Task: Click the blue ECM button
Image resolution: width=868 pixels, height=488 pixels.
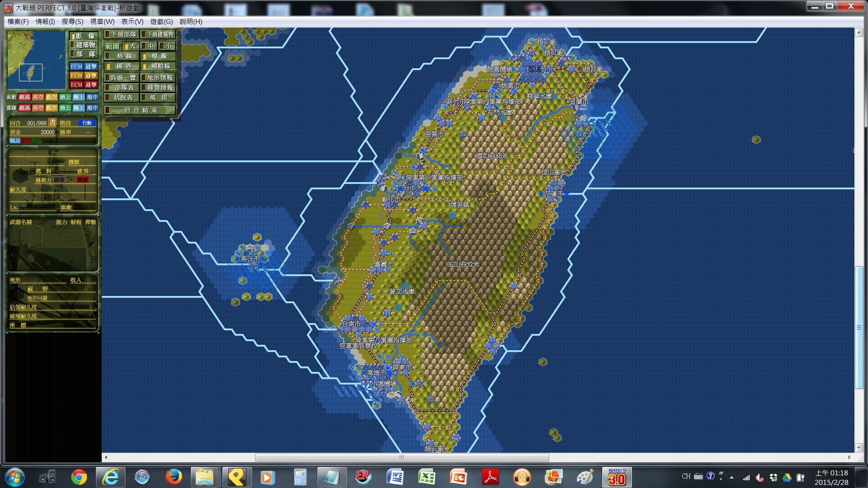Action: pyautogui.click(x=76, y=66)
